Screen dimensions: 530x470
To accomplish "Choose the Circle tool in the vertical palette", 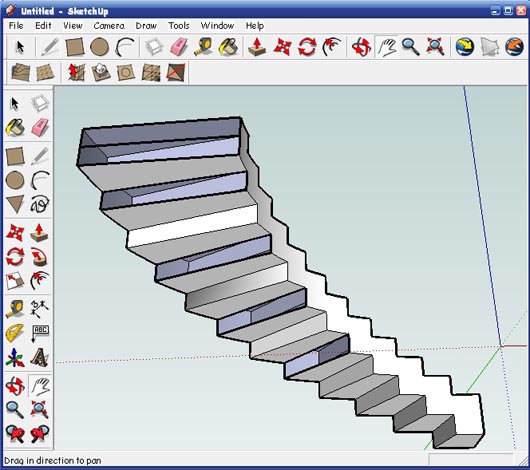I will click(15, 180).
